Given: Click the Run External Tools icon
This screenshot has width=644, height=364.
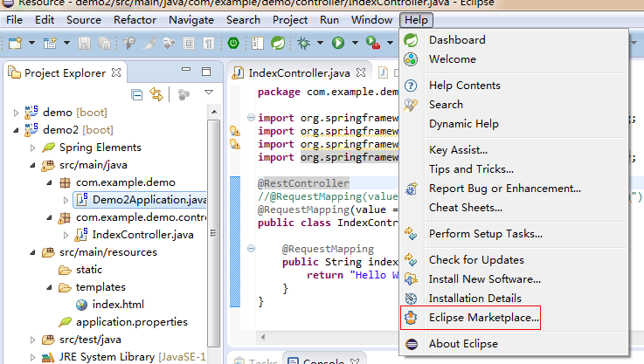Looking at the screenshot, I should 373,43.
